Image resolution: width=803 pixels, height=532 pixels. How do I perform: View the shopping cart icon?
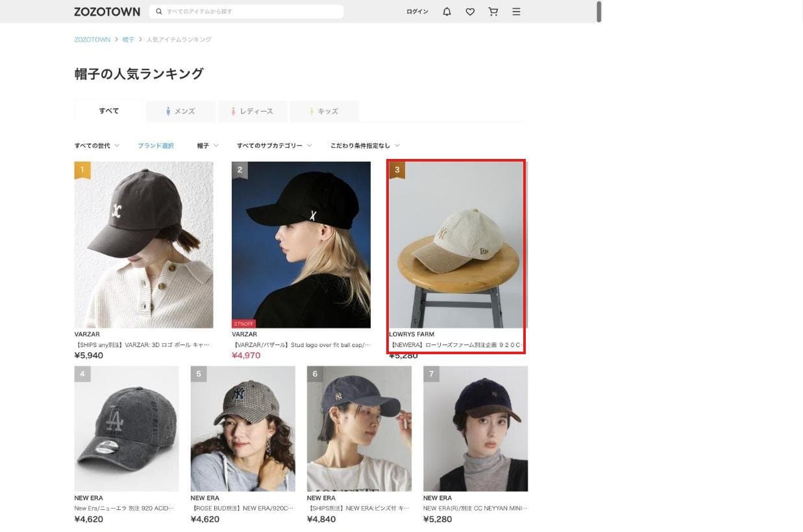(x=493, y=12)
